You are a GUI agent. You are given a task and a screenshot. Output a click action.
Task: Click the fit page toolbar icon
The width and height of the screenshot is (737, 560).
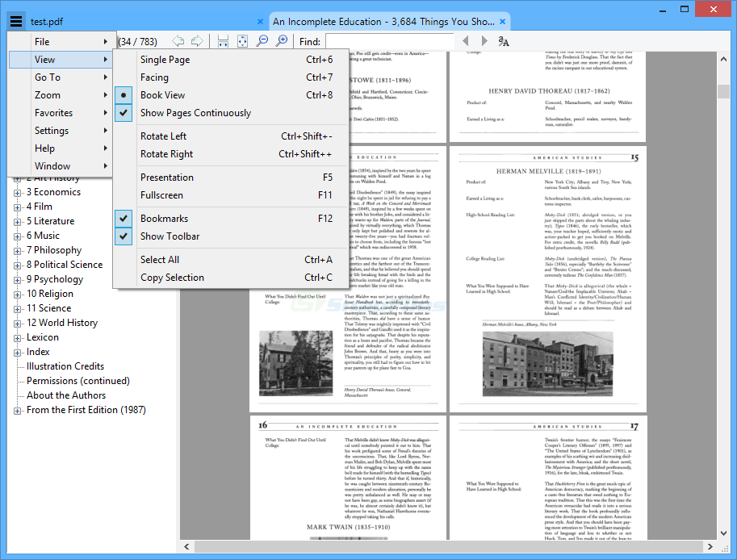[242, 41]
